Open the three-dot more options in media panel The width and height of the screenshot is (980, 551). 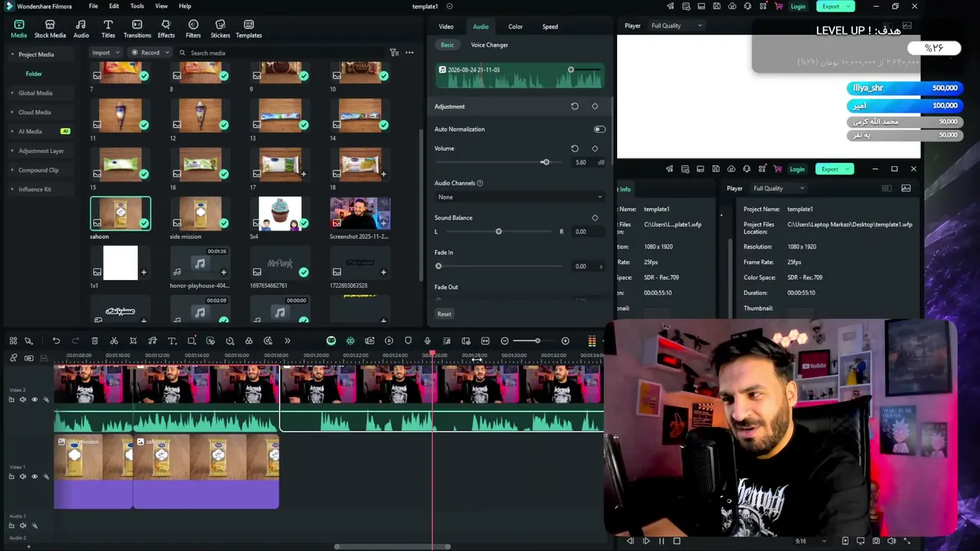[410, 53]
